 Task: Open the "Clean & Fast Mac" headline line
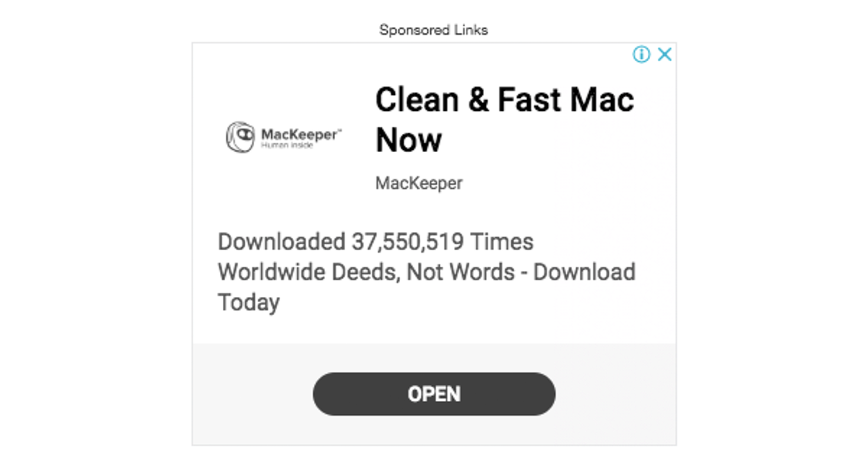[x=505, y=99]
